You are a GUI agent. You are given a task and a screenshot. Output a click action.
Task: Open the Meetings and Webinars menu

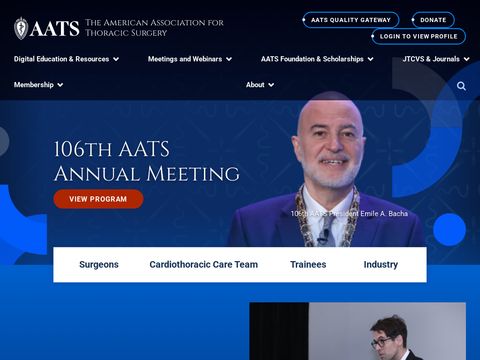pos(185,59)
